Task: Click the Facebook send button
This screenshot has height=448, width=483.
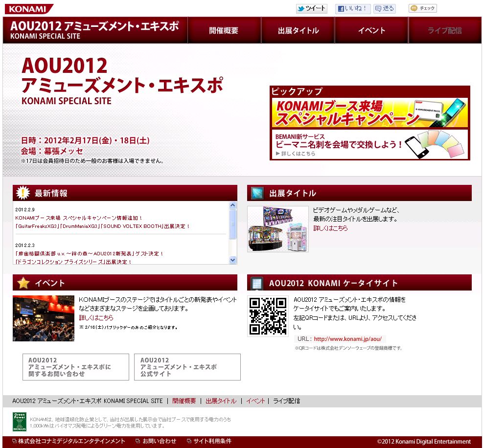Action: 385,9
